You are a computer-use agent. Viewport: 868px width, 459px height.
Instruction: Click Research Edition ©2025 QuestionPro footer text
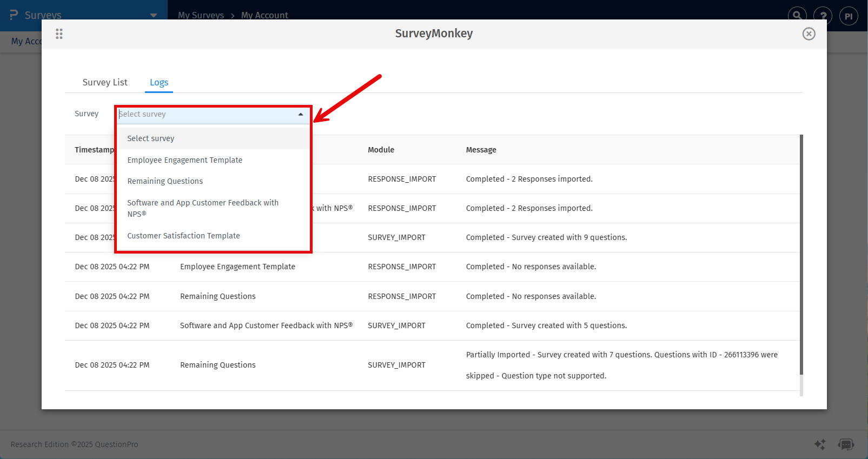(75, 444)
